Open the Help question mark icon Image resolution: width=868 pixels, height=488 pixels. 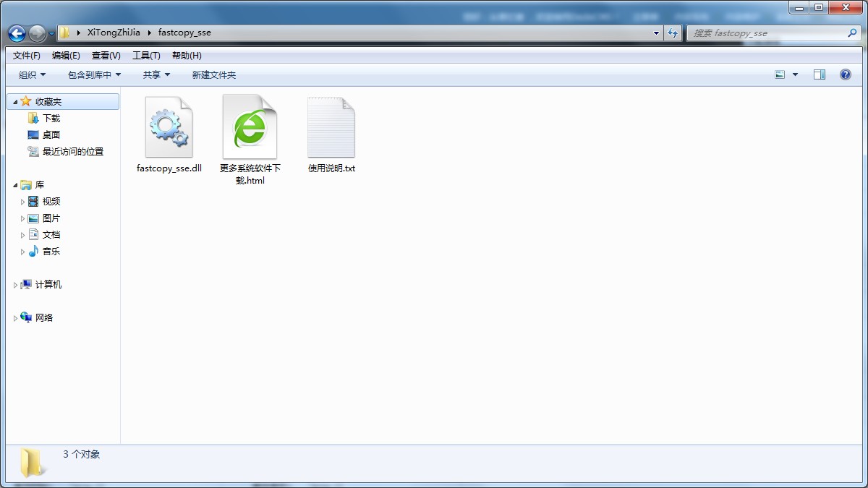846,74
